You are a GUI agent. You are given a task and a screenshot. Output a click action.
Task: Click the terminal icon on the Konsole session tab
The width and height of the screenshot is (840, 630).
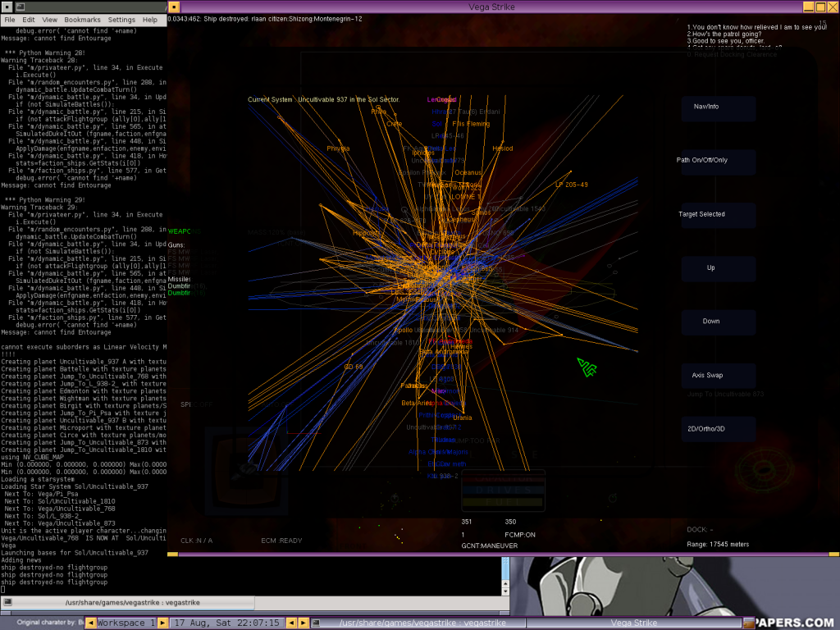click(x=7, y=602)
